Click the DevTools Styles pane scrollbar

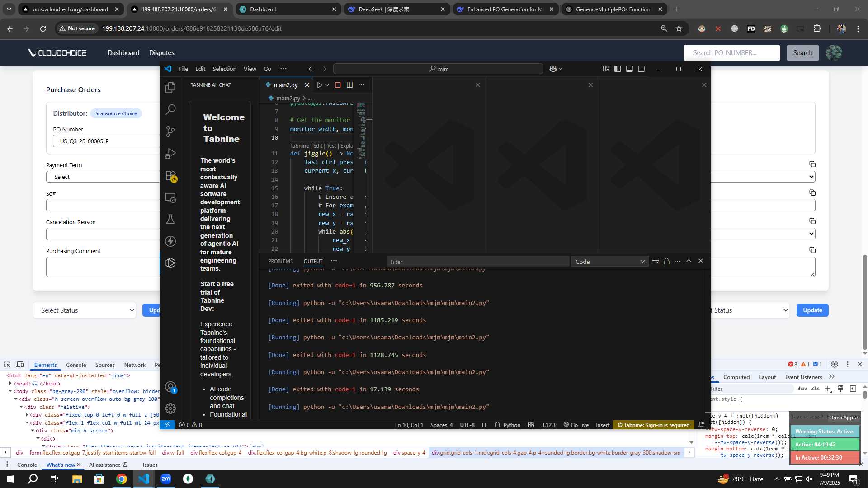[865, 394]
